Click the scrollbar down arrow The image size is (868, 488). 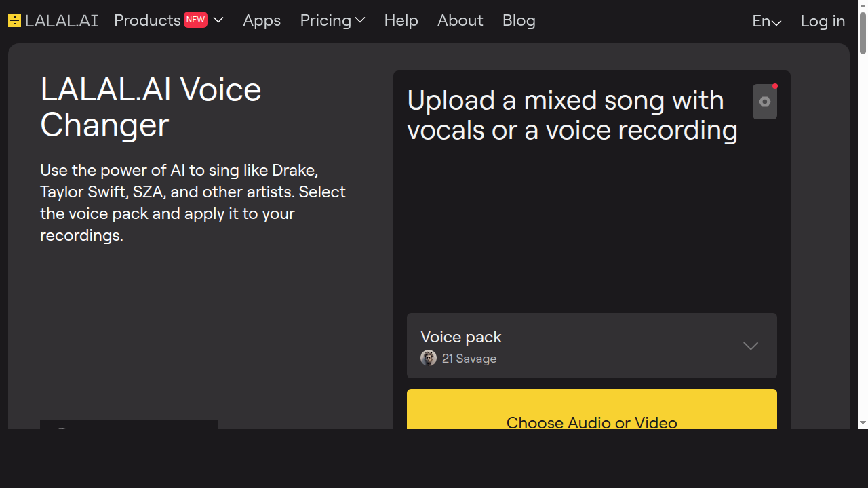pyautogui.click(x=863, y=423)
